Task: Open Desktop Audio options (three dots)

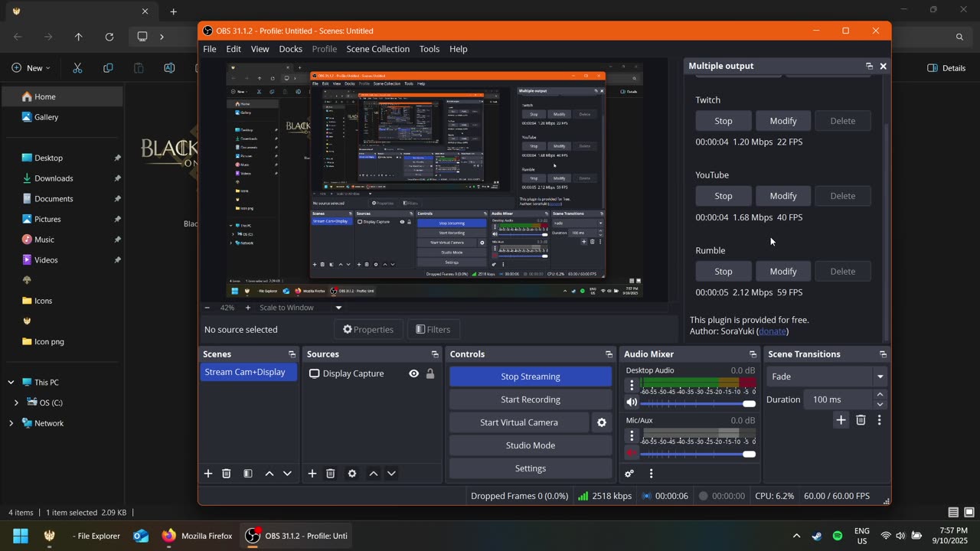Action: (632, 386)
